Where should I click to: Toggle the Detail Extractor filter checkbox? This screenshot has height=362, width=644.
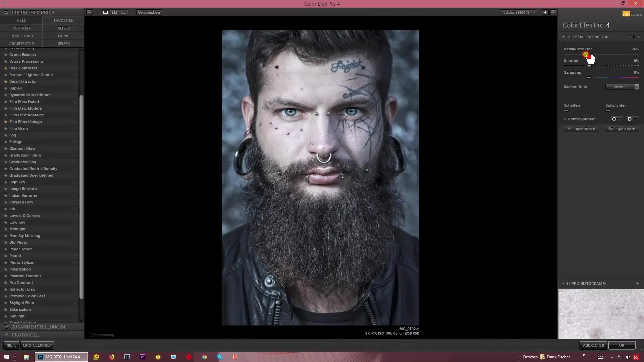coord(569,37)
